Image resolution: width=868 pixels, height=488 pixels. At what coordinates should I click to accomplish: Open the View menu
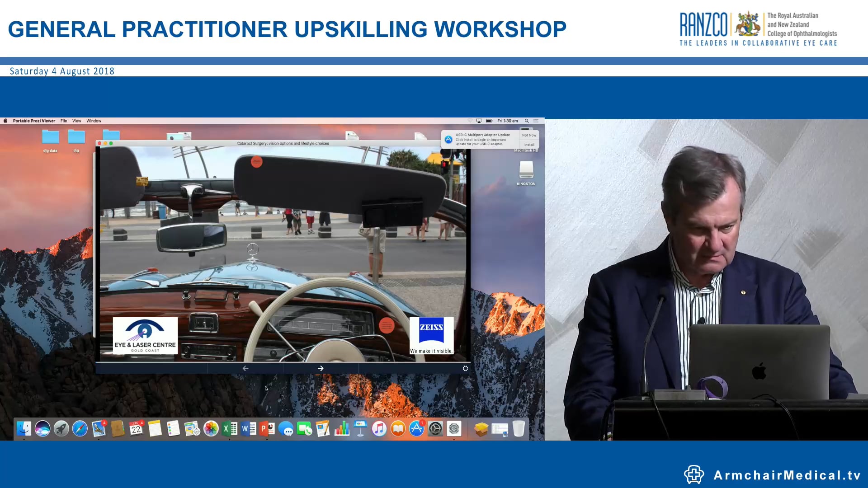pos(77,121)
